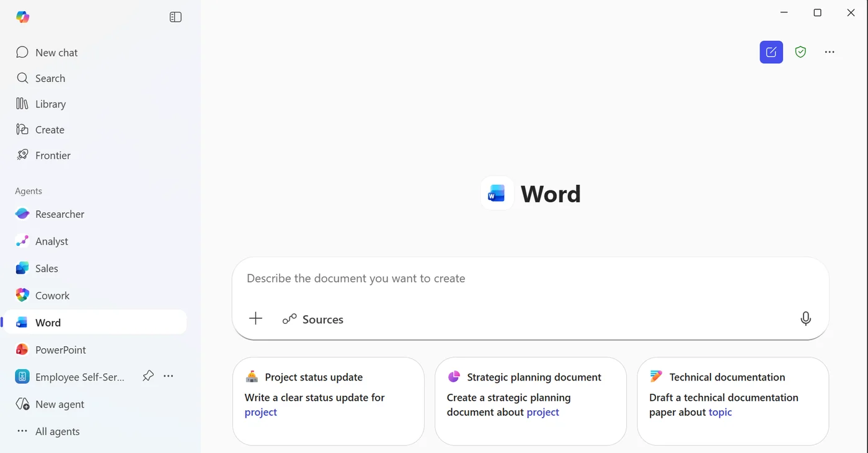
Task: Click the blue new chat compose icon
Action: click(771, 52)
